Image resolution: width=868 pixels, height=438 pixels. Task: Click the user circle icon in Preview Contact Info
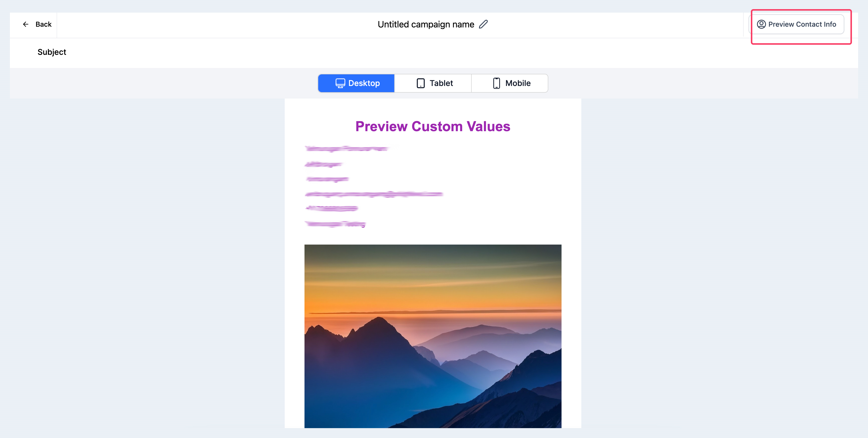point(761,24)
